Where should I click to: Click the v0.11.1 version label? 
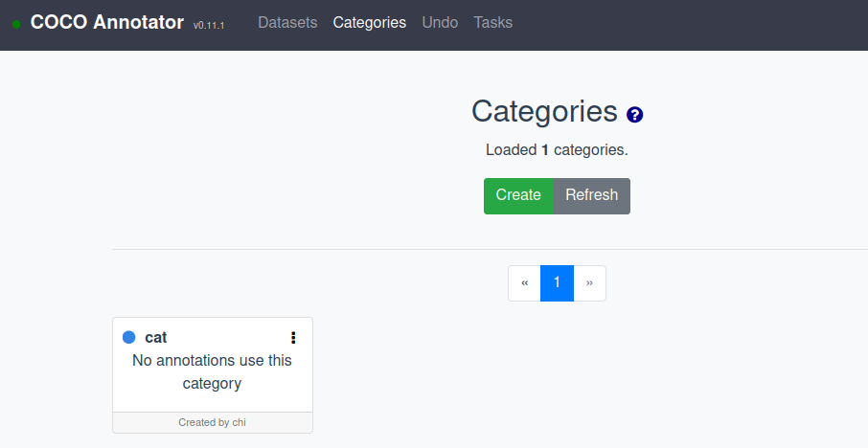coord(209,25)
